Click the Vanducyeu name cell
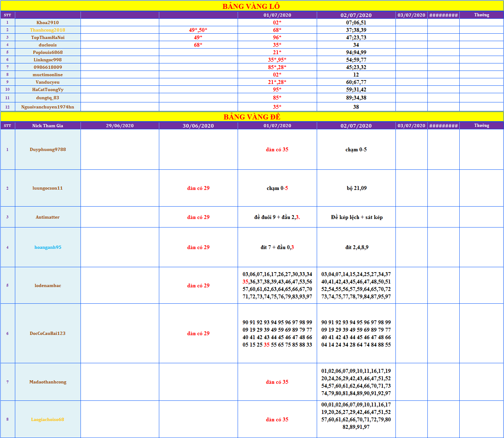The image size is (504, 438). point(48,82)
